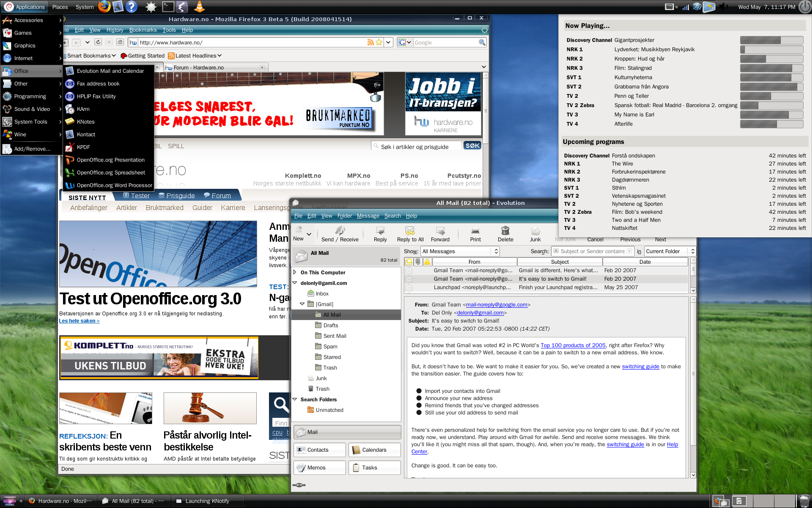The width and height of the screenshot is (812, 508).
Task: Collapse the [Gmail] folder tree
Action: click(x=302, y=304)
